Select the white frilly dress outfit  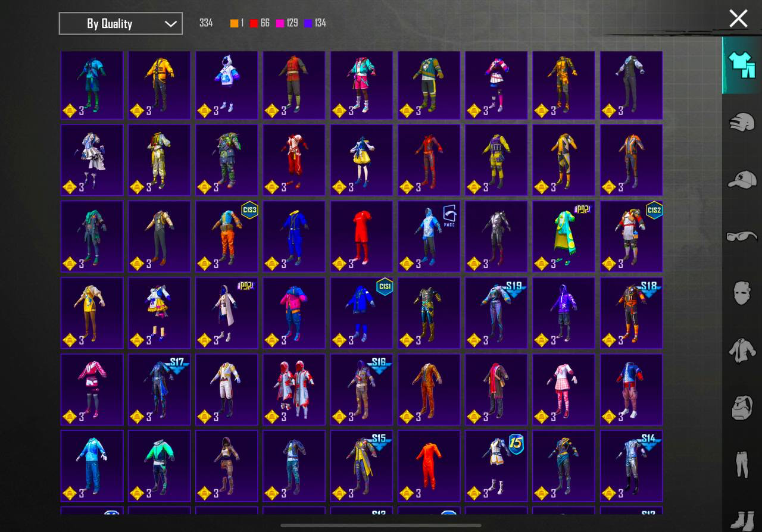[92, 159]
